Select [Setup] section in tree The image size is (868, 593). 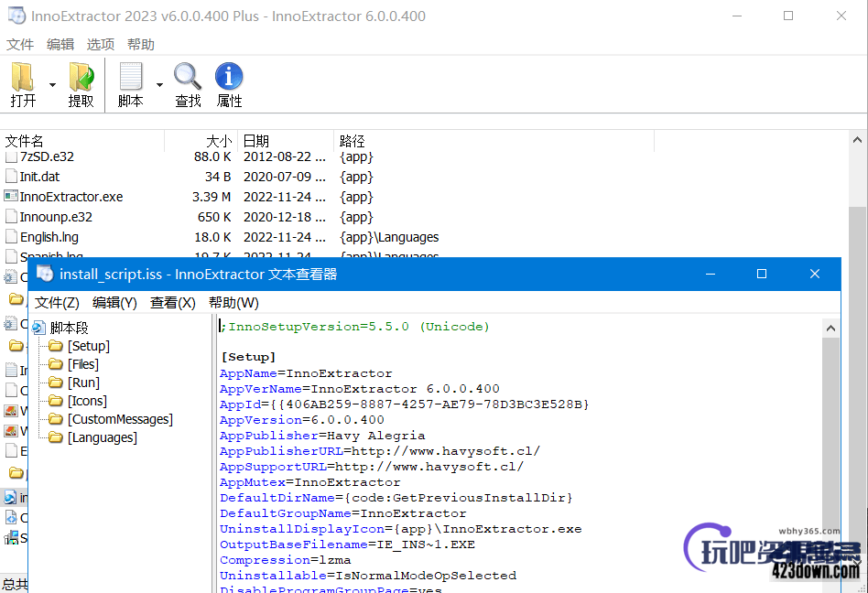(x=89, y=346)
